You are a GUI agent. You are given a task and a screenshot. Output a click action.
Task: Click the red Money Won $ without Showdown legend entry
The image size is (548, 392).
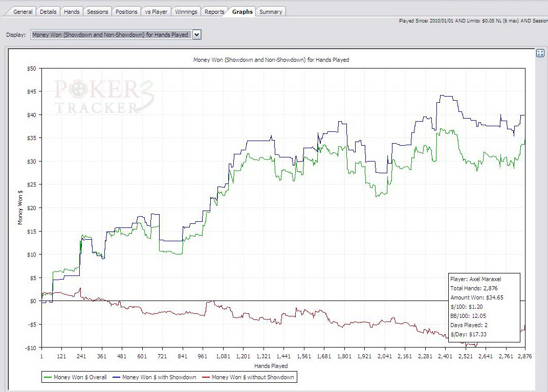[248, 377]
